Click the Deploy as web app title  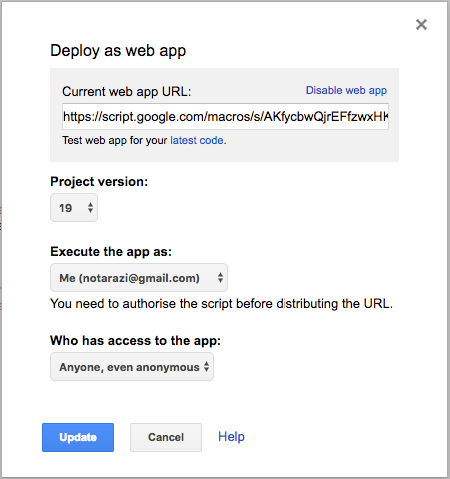click(118, 51)
